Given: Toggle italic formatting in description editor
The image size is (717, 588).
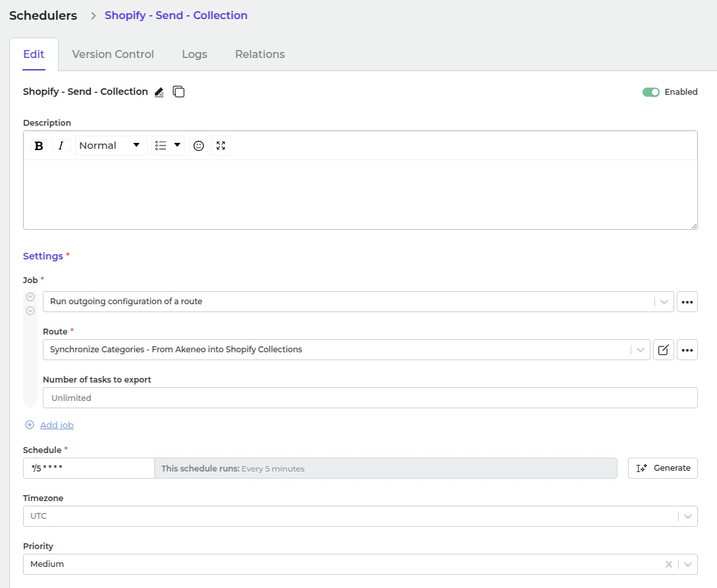Looking at the screenshot, I should pyautogui.click(x=61, y=146).
